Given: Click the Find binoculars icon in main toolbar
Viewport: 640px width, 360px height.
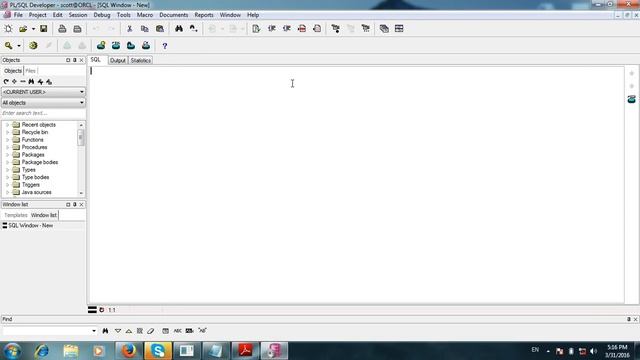Looking at the screenshot, I should [179, 29].
